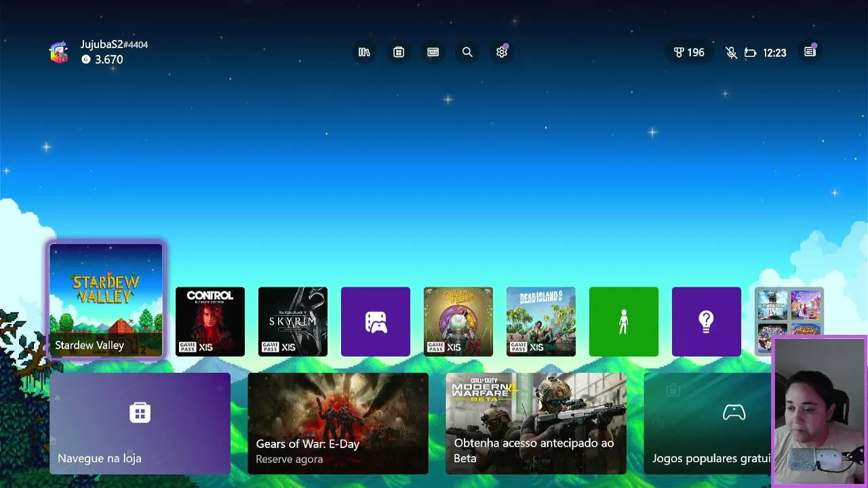Screen dimensions: 868x488
Task: Open the Modern Warfare Beta access card
Action: coord(536,424)
